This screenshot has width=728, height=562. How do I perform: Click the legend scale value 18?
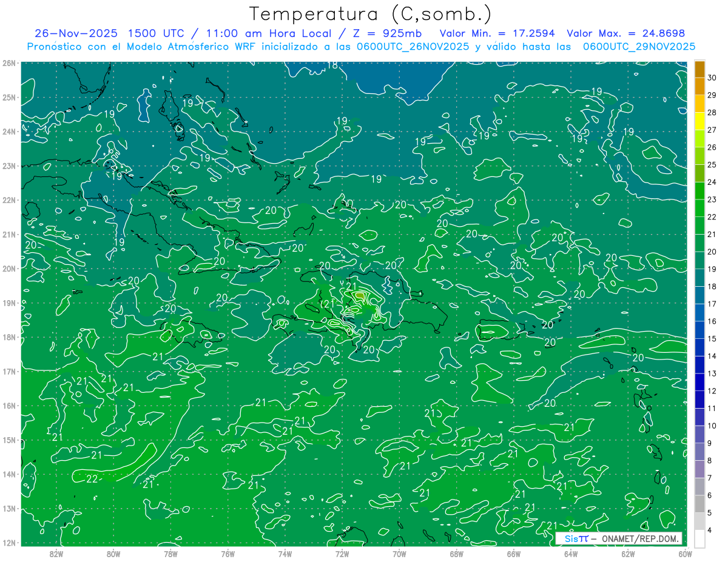point(712,286)
